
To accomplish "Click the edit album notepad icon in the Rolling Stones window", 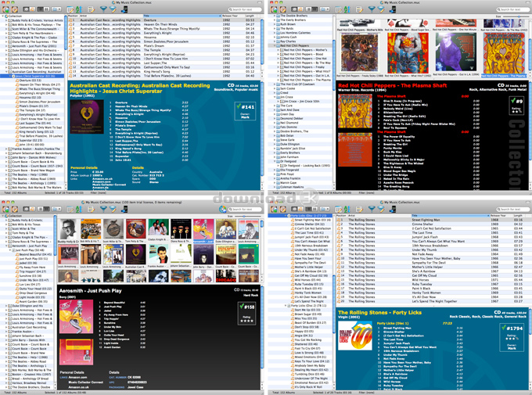I will [359, 209].
